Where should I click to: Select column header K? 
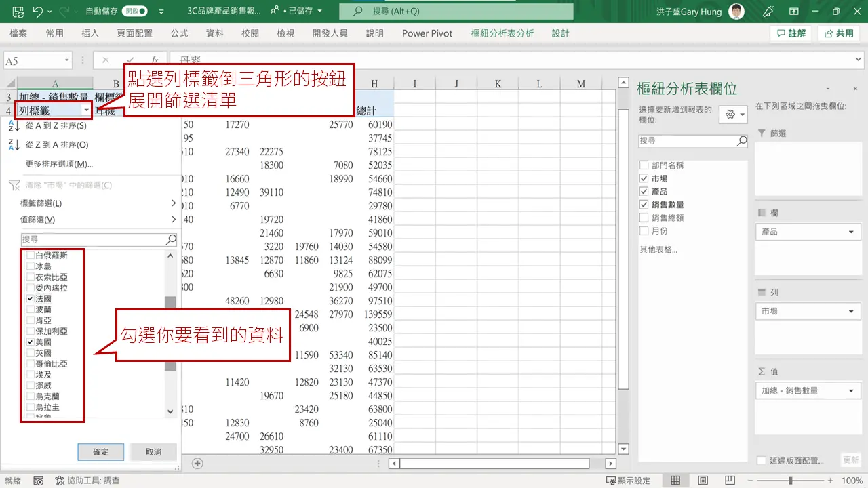(x=498, y=83)
